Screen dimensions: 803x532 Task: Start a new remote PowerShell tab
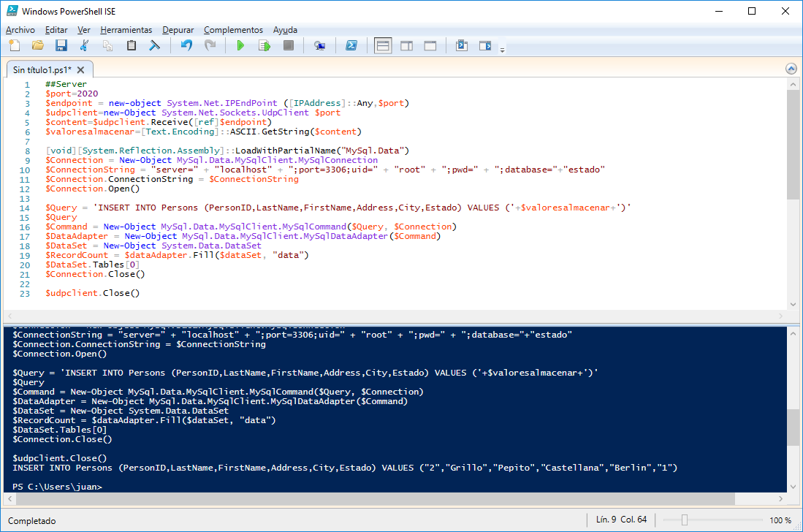point(319,46)
